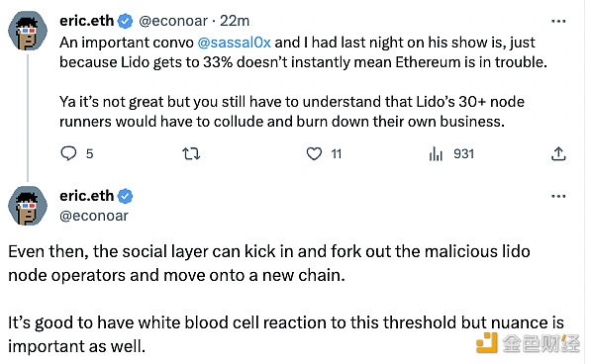Image resolution: width=591 pixels, height=364 pixels.
Task: Click the @econoar handle beside 22m
Action: coord(173,21)
